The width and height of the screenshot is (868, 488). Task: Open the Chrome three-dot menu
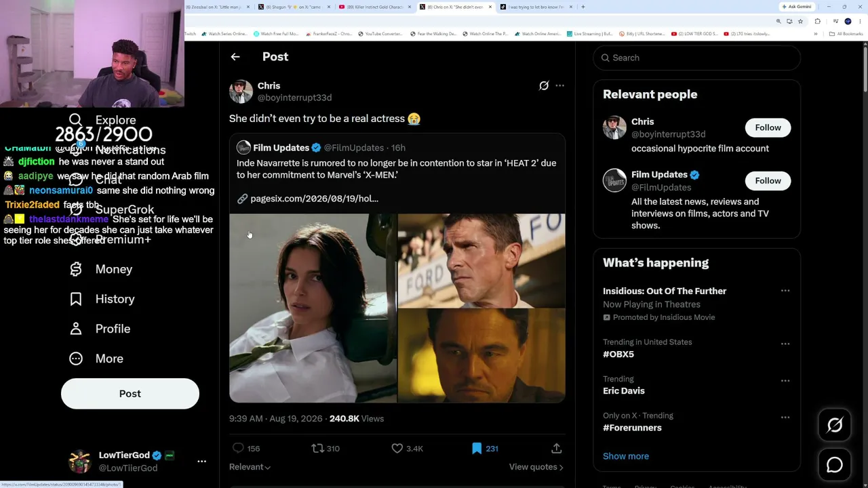point(859,21)
